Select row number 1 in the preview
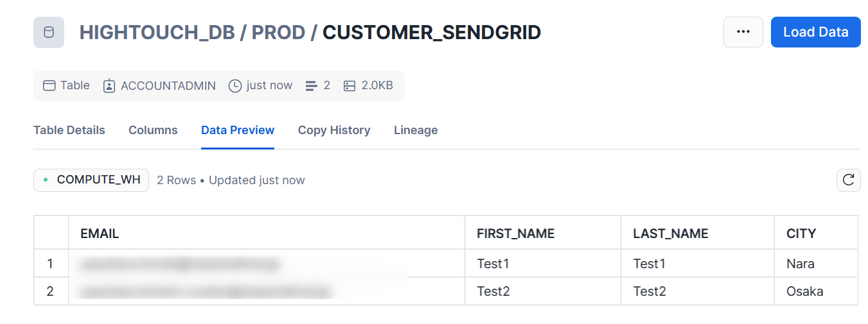The image size is (868, 324). [x=51, y=264]
